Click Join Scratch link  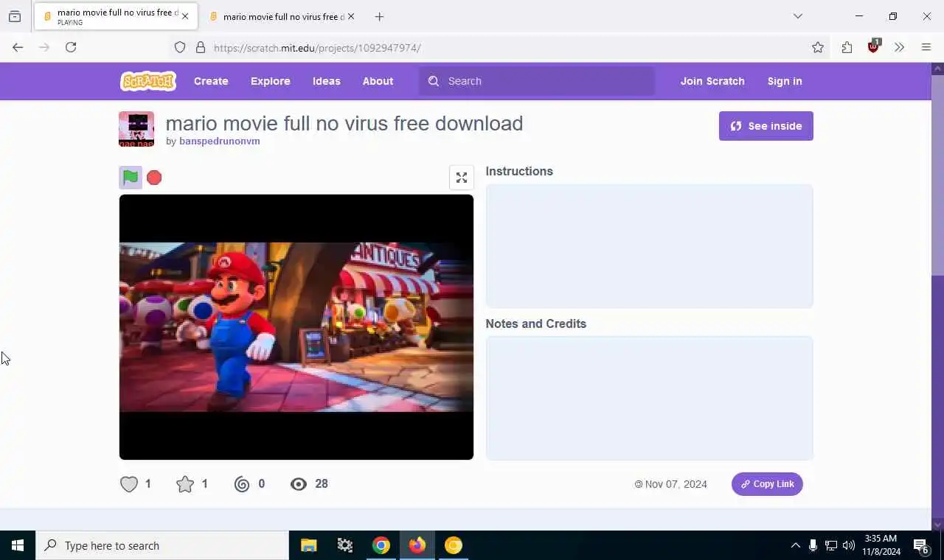(712, 81)
